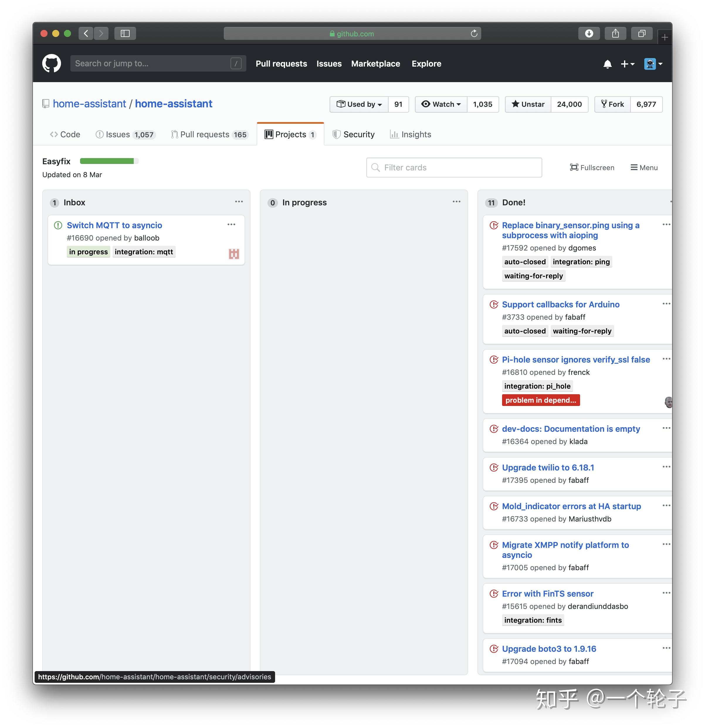This screenshot has height=728, width=705.
Task: Click the GitHub Octocat logo
Action: [x=51, y=64]
